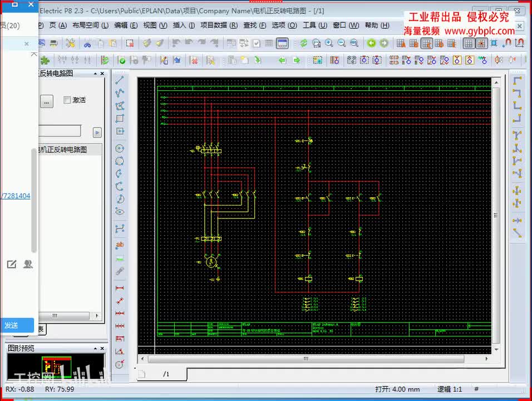Click the 发送 send button

(17, 325)
